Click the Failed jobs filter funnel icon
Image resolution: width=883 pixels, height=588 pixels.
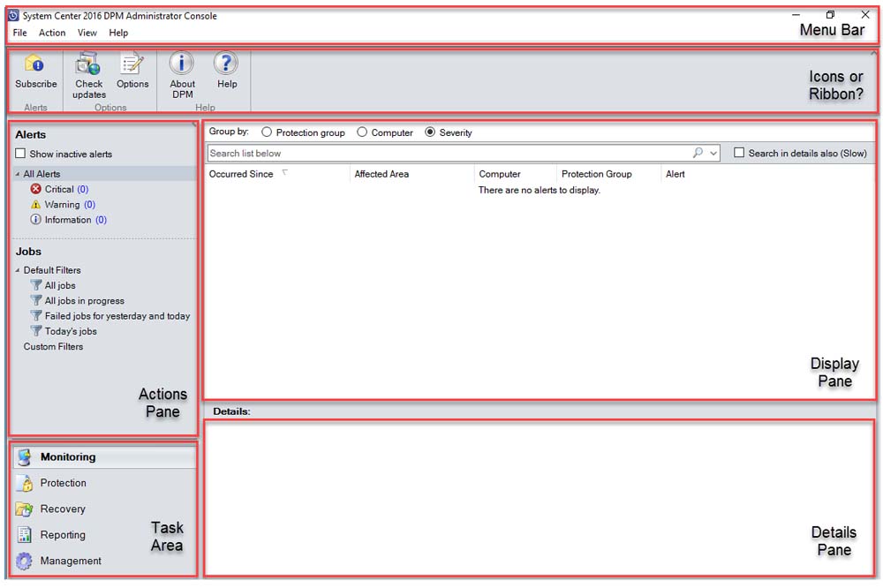click(36, 315)
